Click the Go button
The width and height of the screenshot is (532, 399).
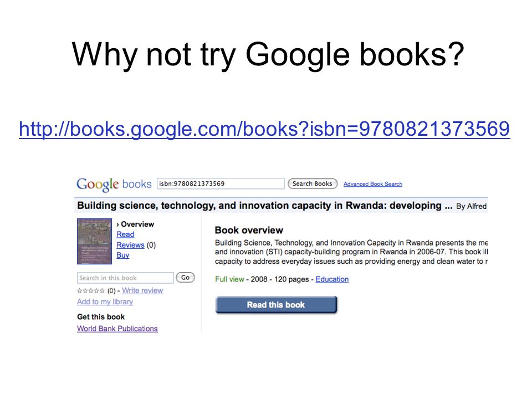pyautogui.click(x=185, y=278)
